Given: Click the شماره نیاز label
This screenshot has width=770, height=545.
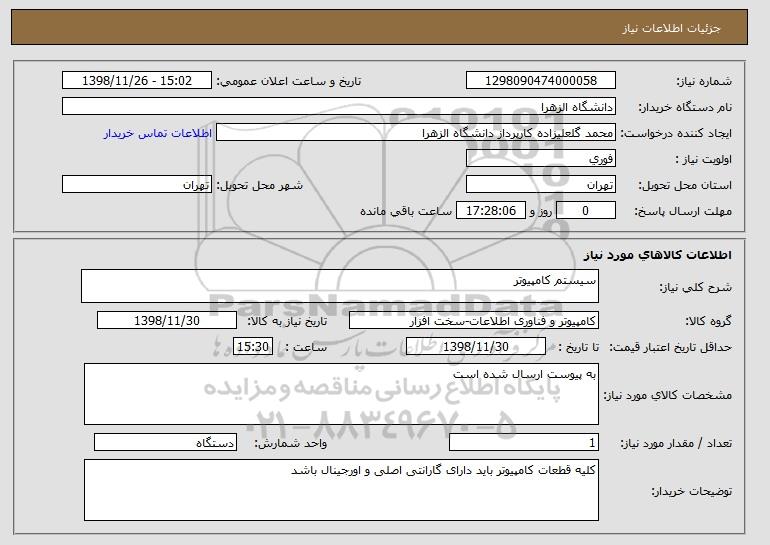Looking at the screenshot, I should (704, 81).
